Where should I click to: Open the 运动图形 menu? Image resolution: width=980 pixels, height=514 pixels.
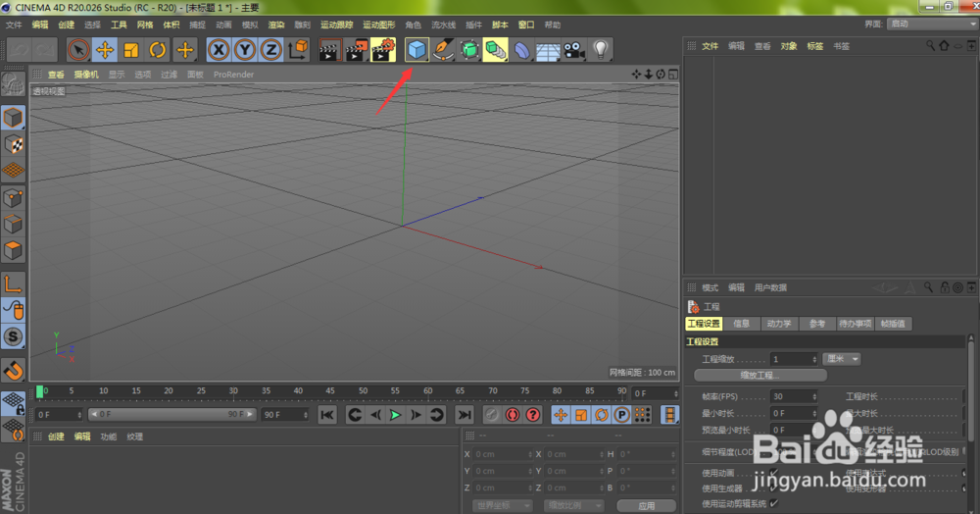pos(378,25)
